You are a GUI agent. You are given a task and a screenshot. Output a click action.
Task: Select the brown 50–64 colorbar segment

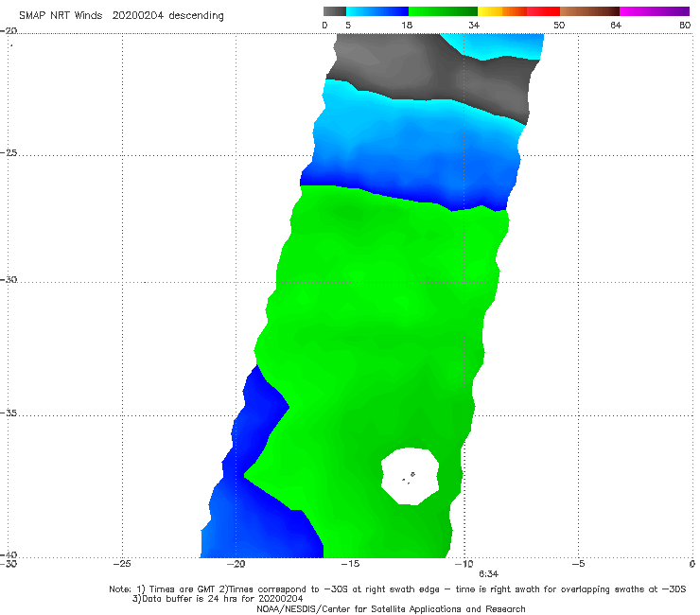click(589, 11)
